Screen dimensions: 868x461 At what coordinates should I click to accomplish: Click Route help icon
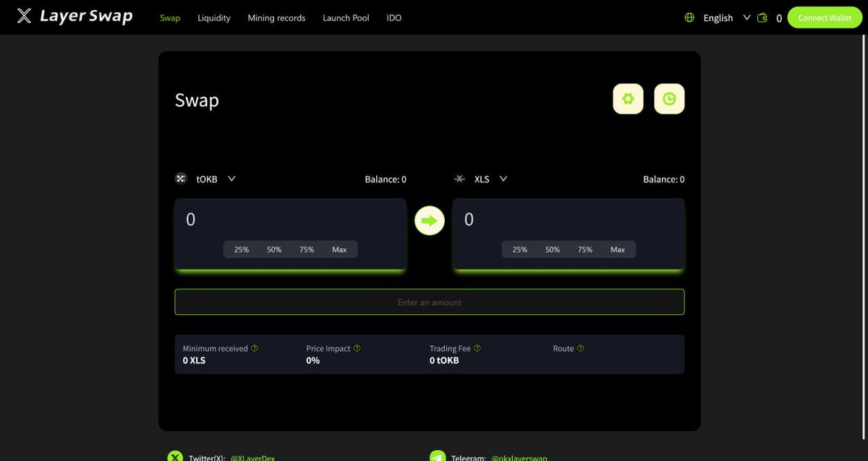point(580,348)
